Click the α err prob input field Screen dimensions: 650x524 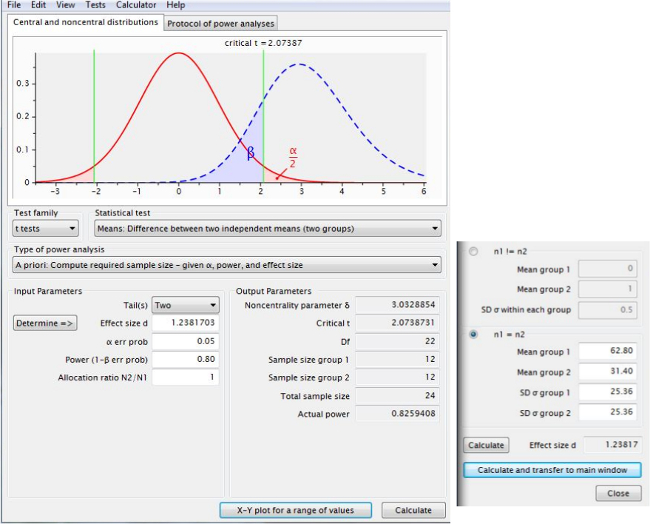[x=186, y=341]
